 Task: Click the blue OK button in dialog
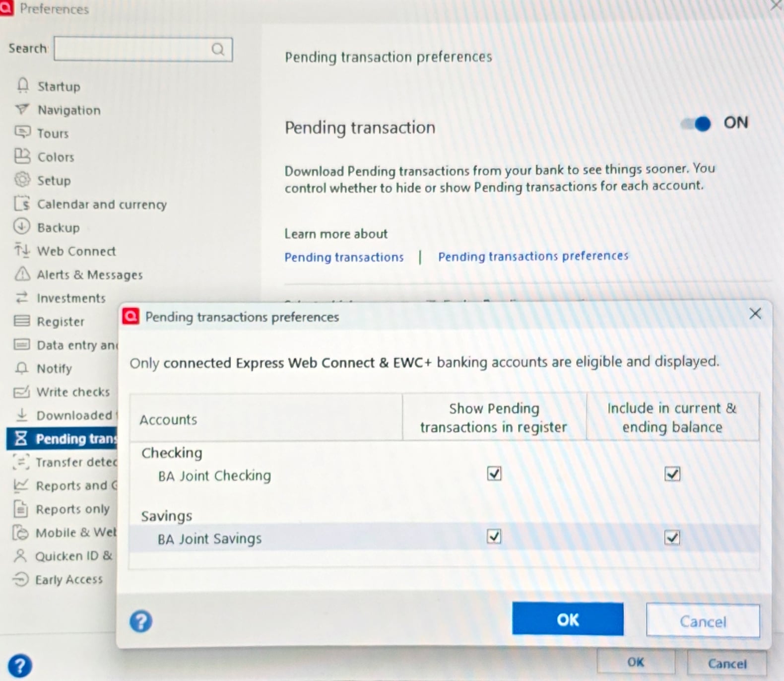pyautogui.click(x=568, y=619)
